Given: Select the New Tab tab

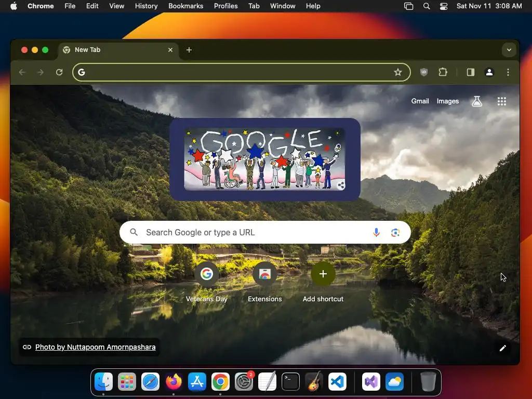Looking at the screenshot, I should pos(118,50).
